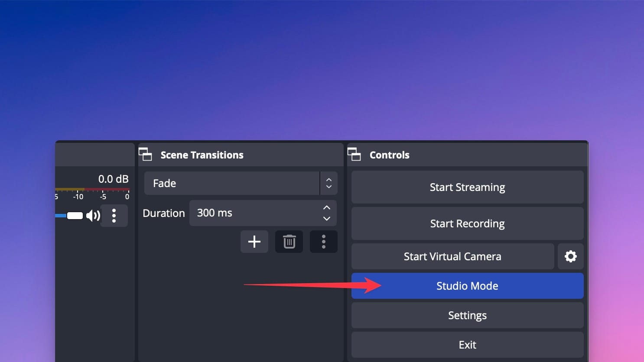Click Start Recording
Screen dimensions: 644x362
467,223
